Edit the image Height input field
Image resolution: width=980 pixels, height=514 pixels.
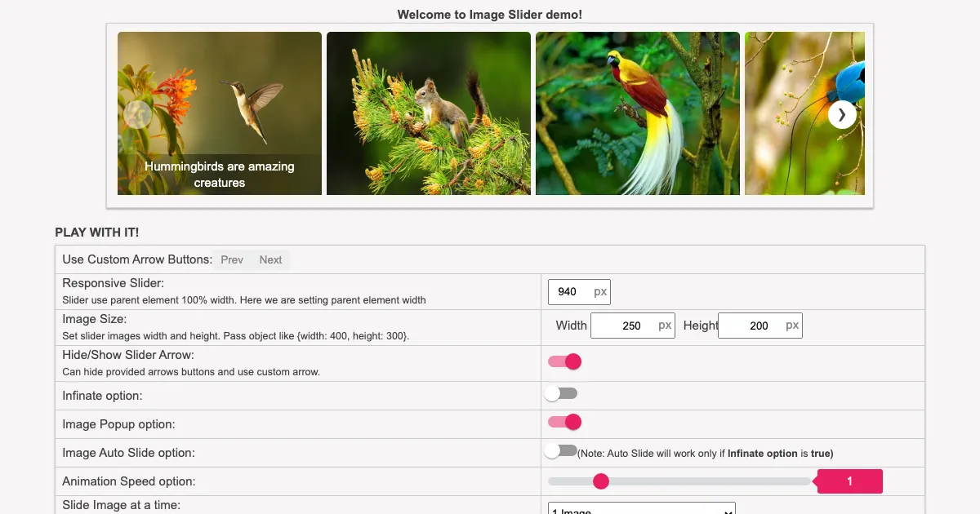[759, 326]
